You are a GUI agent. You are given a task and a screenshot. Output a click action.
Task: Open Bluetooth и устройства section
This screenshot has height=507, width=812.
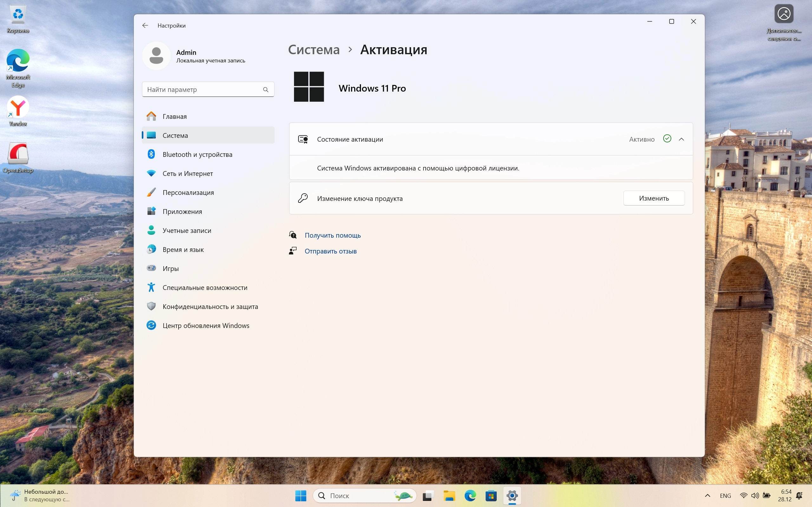point(197,155)
